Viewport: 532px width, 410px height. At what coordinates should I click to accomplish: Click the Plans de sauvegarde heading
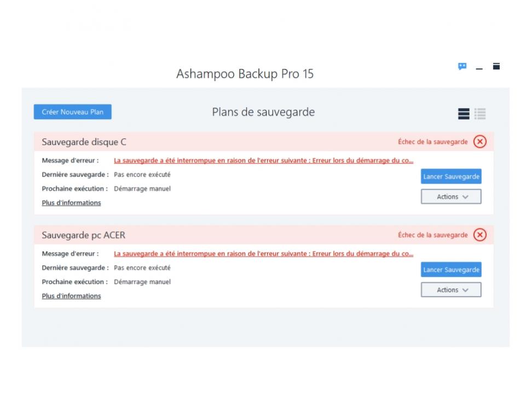click(x=263, y=112)
